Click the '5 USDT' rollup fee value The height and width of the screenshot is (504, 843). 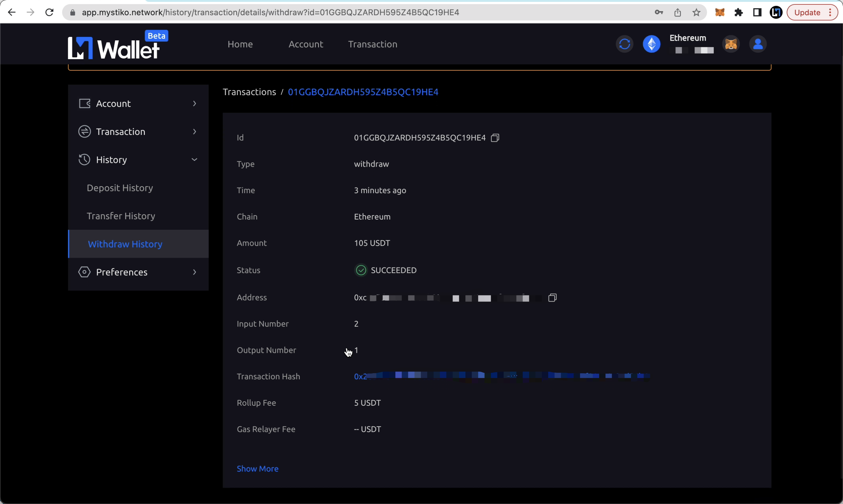coord(367,403)
